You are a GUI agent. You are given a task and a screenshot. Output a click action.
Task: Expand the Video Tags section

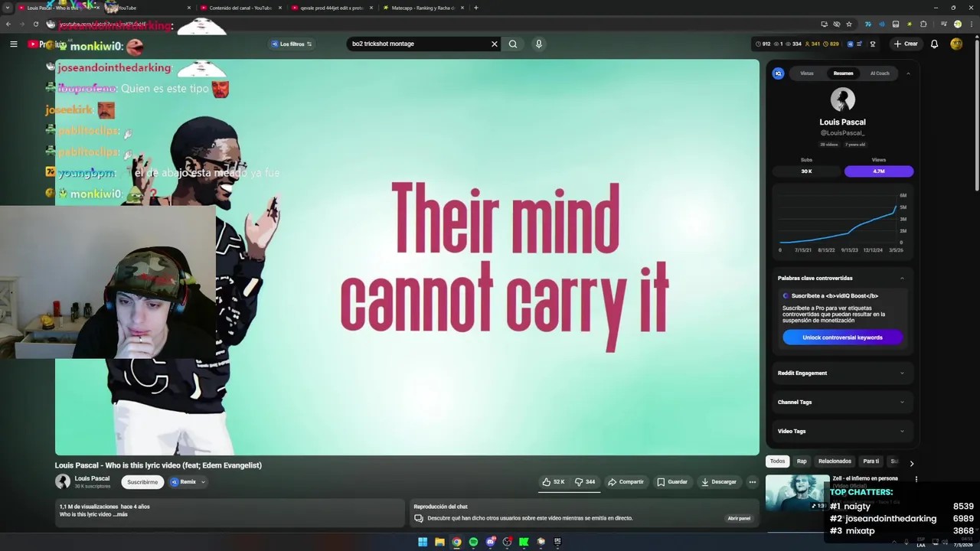(x=842, y=431)
